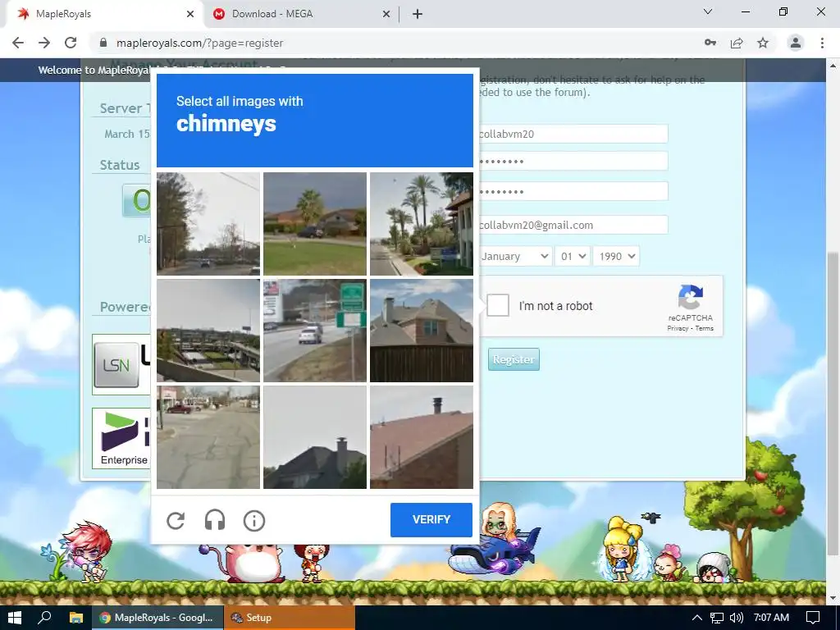
Task: Select the dark roof chimney tile
Action: (315, 437)
